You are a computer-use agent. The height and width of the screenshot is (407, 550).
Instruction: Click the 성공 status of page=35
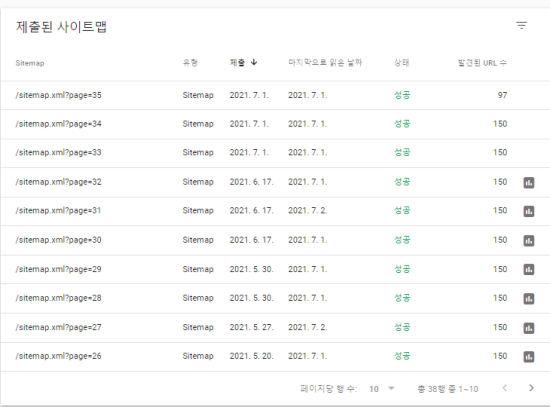pyautogui.click(x=402, y=95)
